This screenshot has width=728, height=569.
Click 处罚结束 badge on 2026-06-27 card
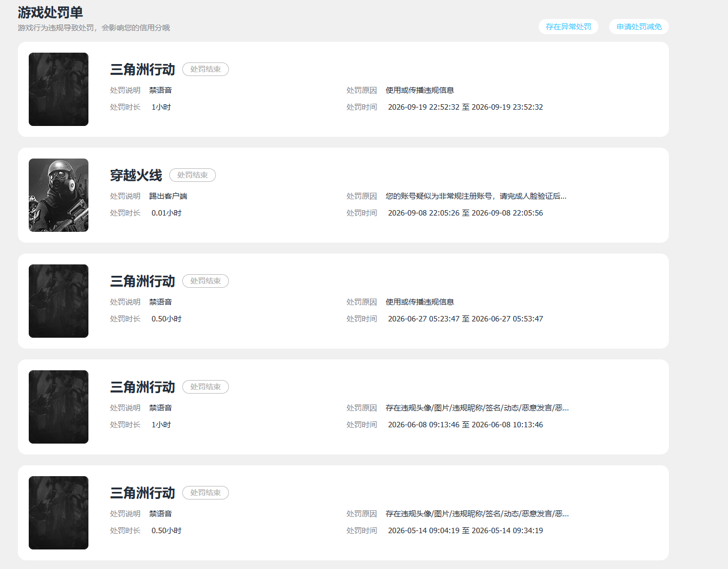(x=206, y=281)
